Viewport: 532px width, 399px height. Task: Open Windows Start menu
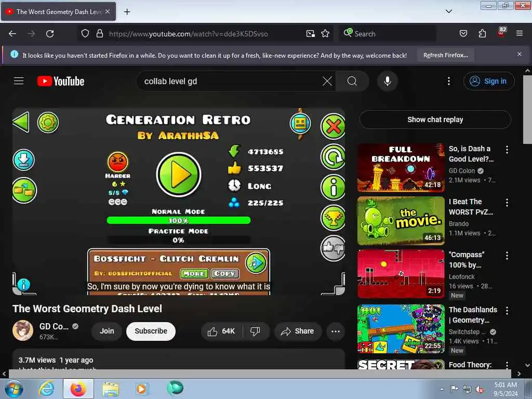pyautogui.click(x=14, y=389)
